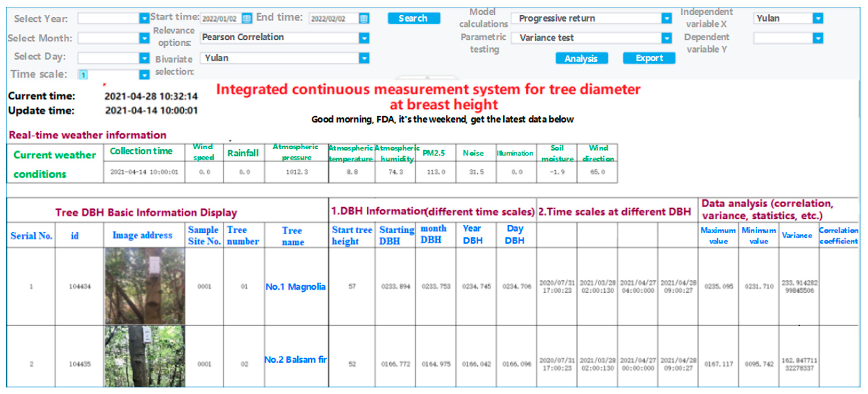Open the Independent variable X dropdown

(x=818, y=18)
